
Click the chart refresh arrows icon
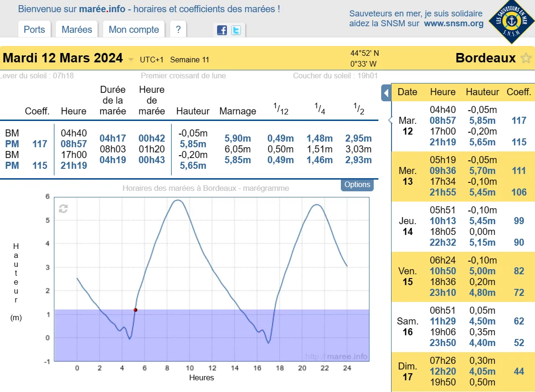tap(63, 209)
